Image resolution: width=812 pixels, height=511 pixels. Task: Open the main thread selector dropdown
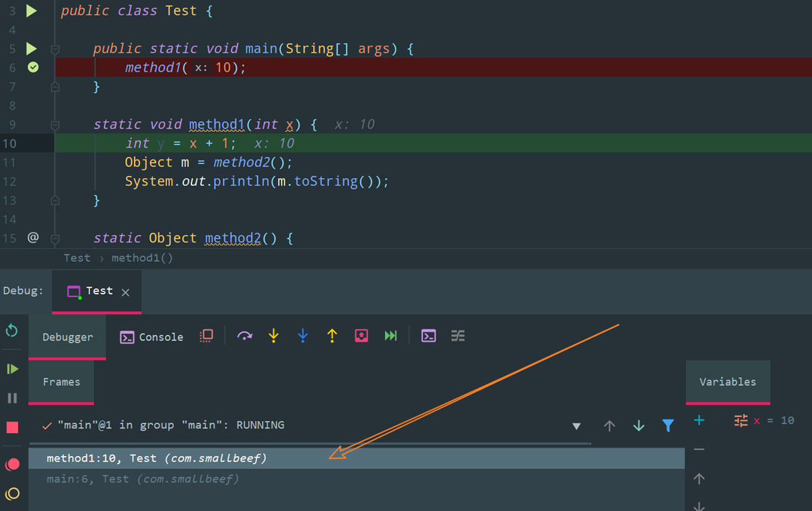tap(577, 426)
